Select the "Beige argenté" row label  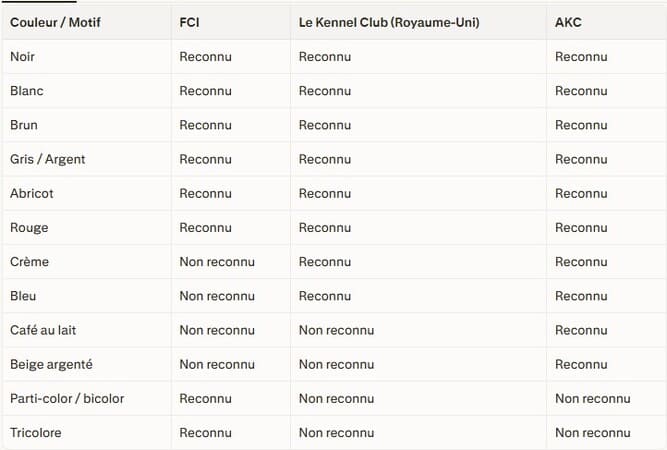click(x=51, y=364)
